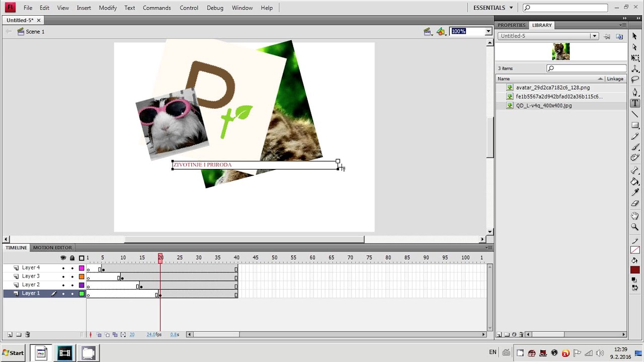Click the Windows Start button
This screenshot has width=644, height=362.
[x=13, y=353]
